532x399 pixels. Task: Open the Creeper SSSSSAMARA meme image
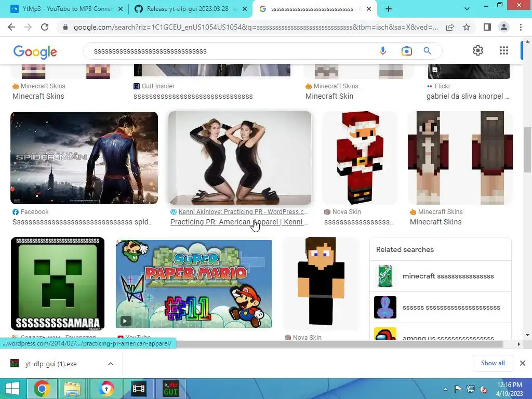coord(58,284)
